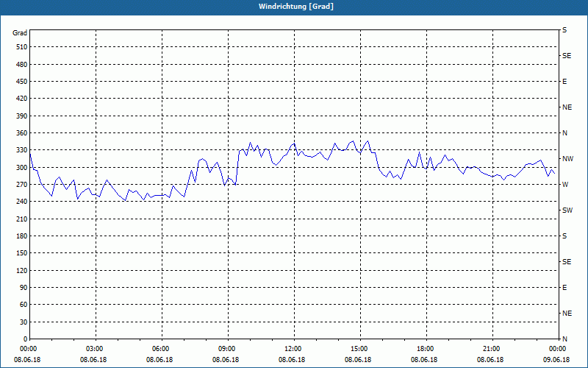Click the 08.06.18 date under 12:00
The width and height of the screenshot is (588, 368).
tap(292, 360)
